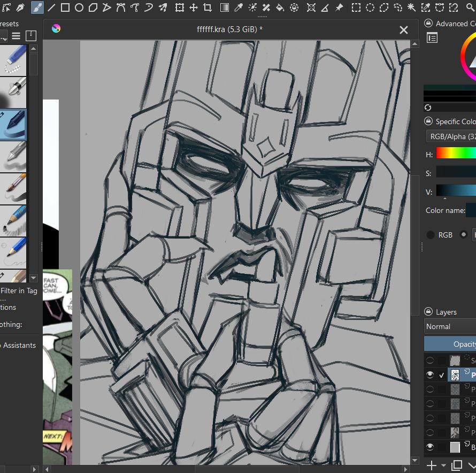Select the Color Sampler eyedropper tool
Image resolution: width=476 pixels, height=473 pixels.
click(239, 7)
